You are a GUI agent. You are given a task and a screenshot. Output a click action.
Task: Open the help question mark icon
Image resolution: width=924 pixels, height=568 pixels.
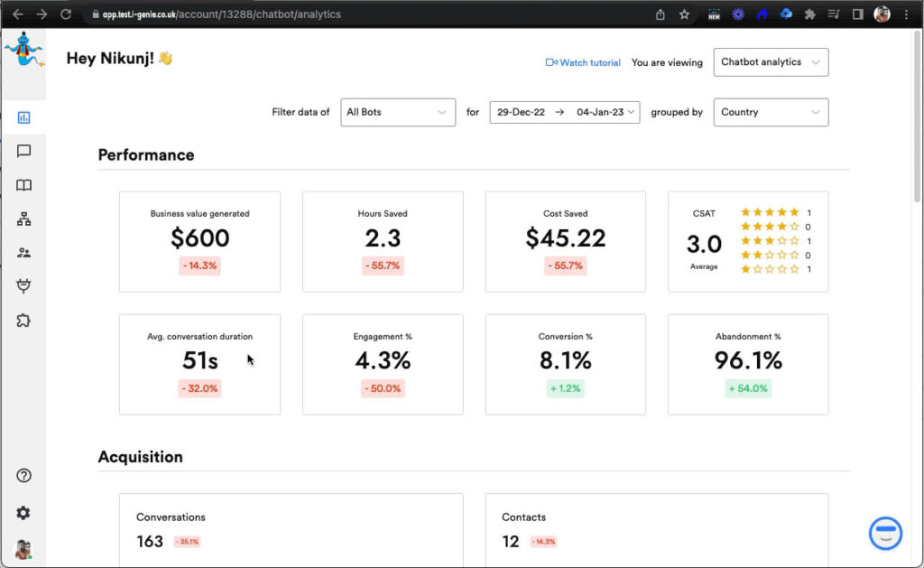pyautogui.click(x=23, y=476)
